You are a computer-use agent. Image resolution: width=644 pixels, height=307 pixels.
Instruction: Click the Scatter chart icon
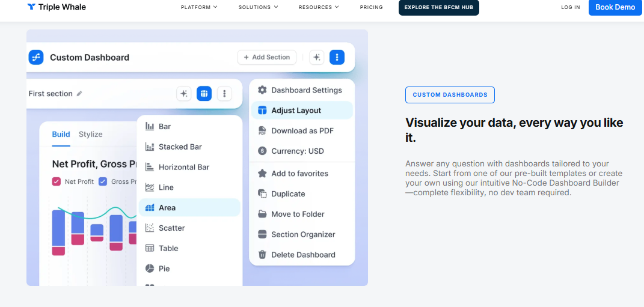click(x=150, y=228)
